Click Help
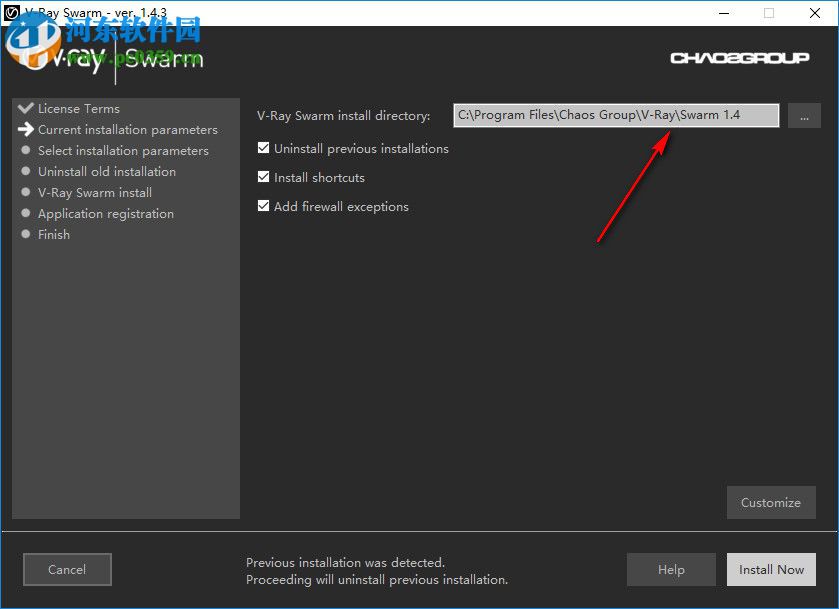Viewport: 839px width, 609px height. pyautogui.click(x=671, y=569)
